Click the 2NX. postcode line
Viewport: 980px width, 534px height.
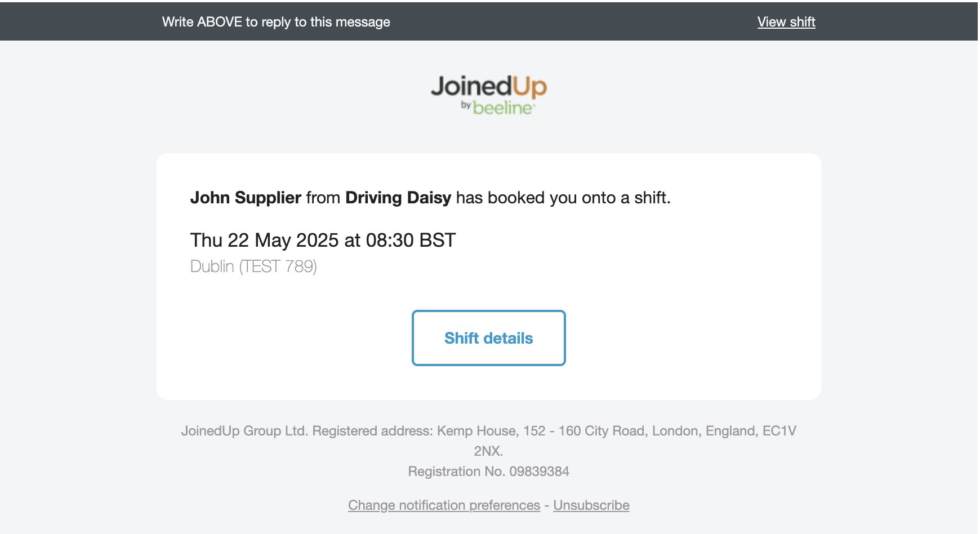click(x=488, y=451)
